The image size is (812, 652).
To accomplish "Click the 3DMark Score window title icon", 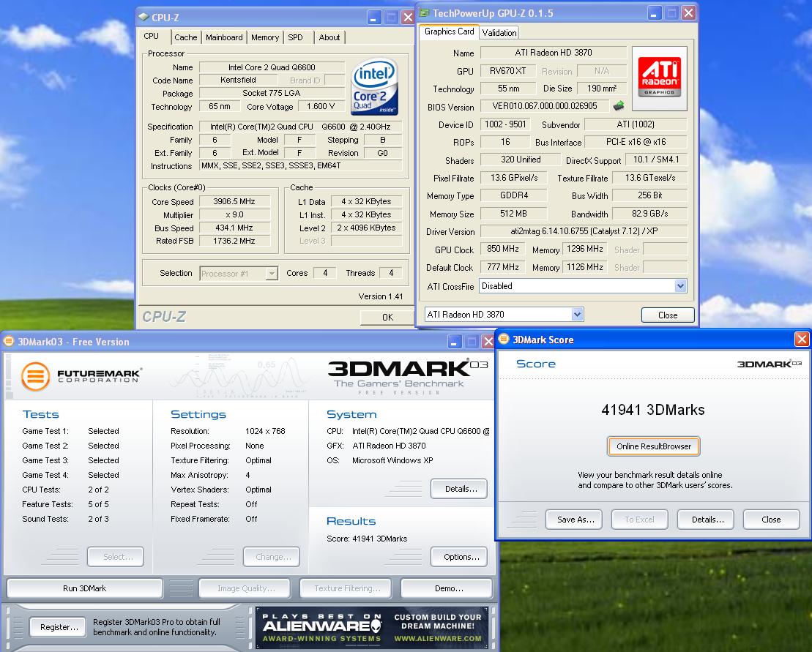I will pyautogui.click(x=503, y=339).
